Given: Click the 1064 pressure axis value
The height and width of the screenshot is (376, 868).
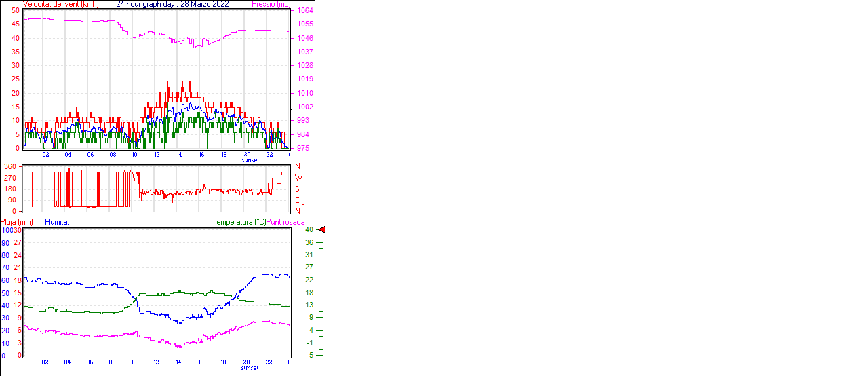Looking at the screenshot, I should coord(304,11).
